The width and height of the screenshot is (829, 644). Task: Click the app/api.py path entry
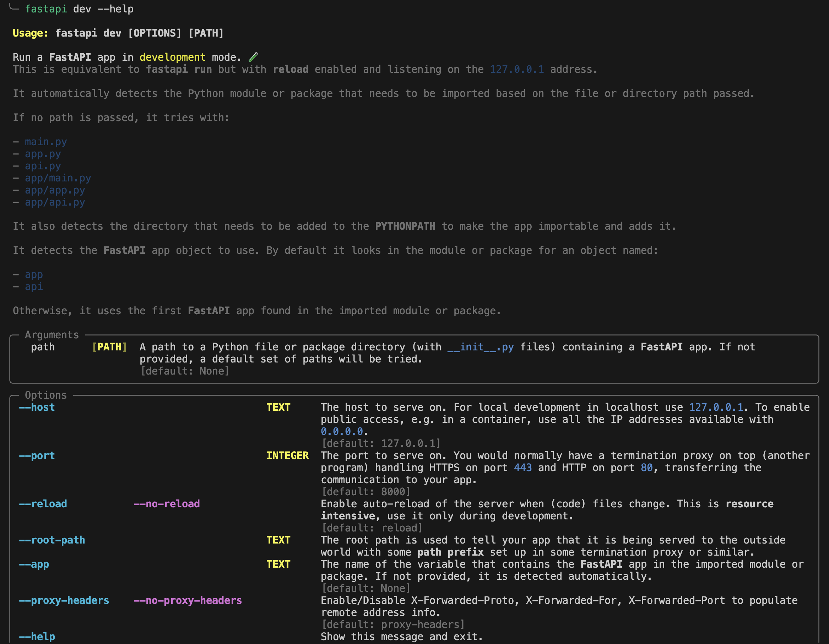55,202
